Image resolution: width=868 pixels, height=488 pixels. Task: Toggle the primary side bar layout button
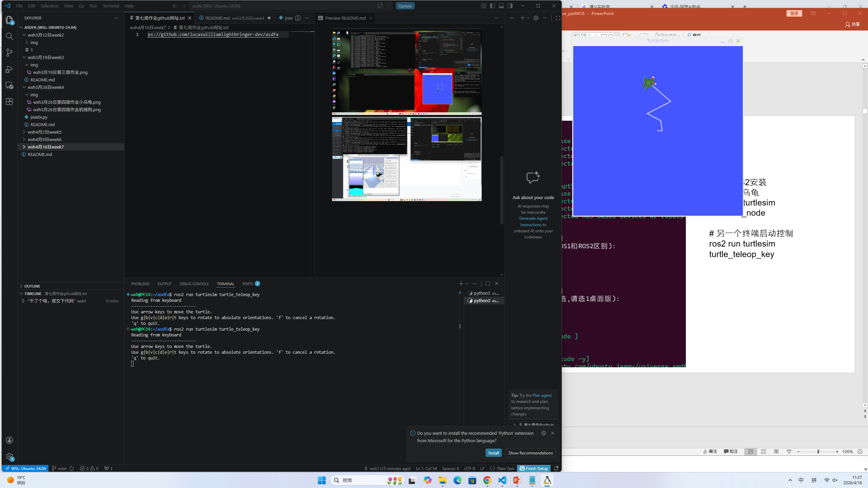coord(493,6)
